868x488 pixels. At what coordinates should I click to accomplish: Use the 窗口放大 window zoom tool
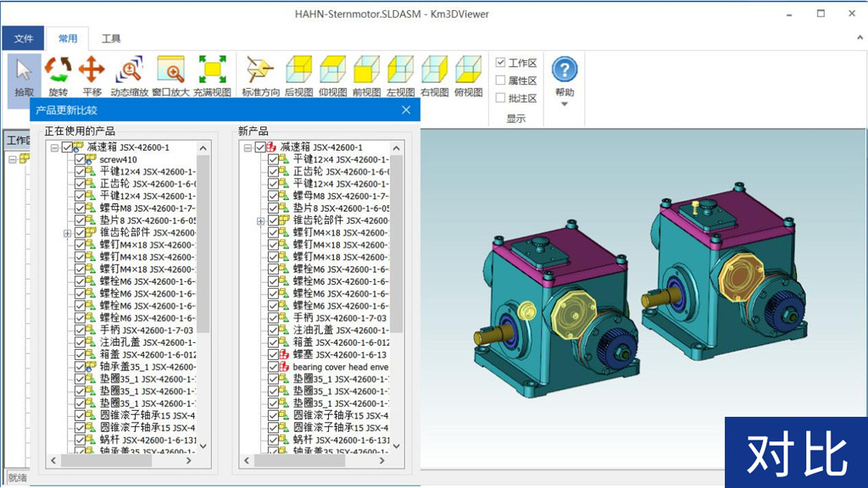[x=170, y=73]
